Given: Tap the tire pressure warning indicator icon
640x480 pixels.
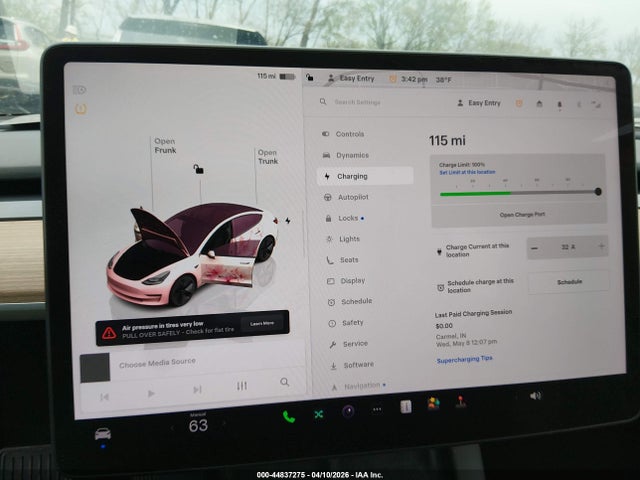Looking at the screenshot, I should (81, 109).
